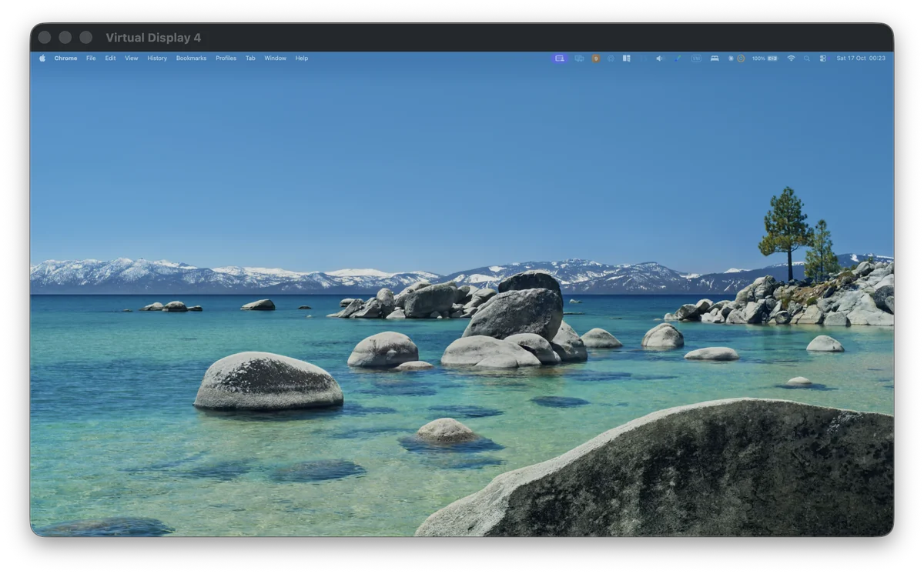Open the Help menu

[x=301, y=58]
